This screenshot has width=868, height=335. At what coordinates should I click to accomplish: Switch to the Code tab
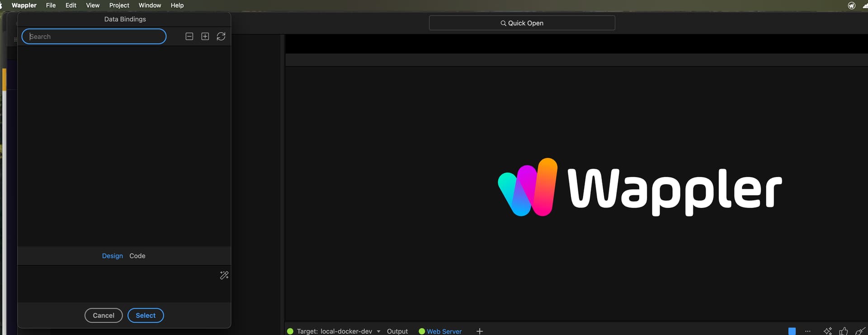pyautogui.click(x=137, y=256)
